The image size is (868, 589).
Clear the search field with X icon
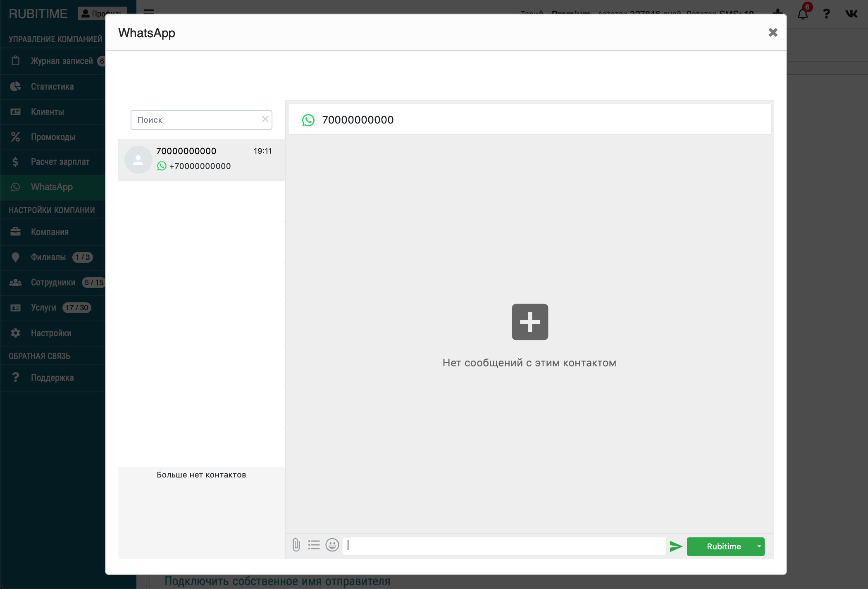[265, 119]
